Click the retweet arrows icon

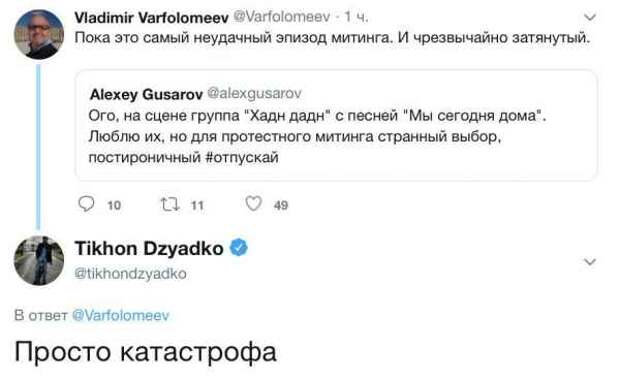coord(170,204)
